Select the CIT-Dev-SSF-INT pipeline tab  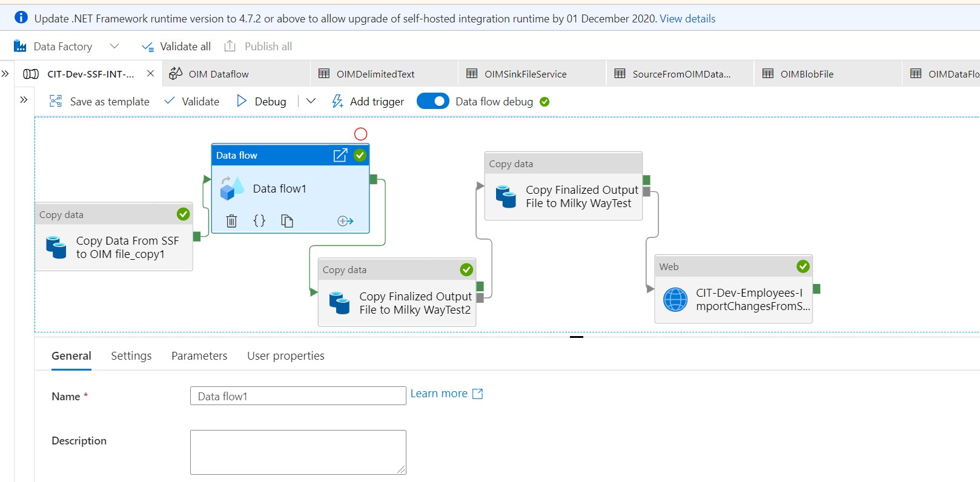point(88,74)
